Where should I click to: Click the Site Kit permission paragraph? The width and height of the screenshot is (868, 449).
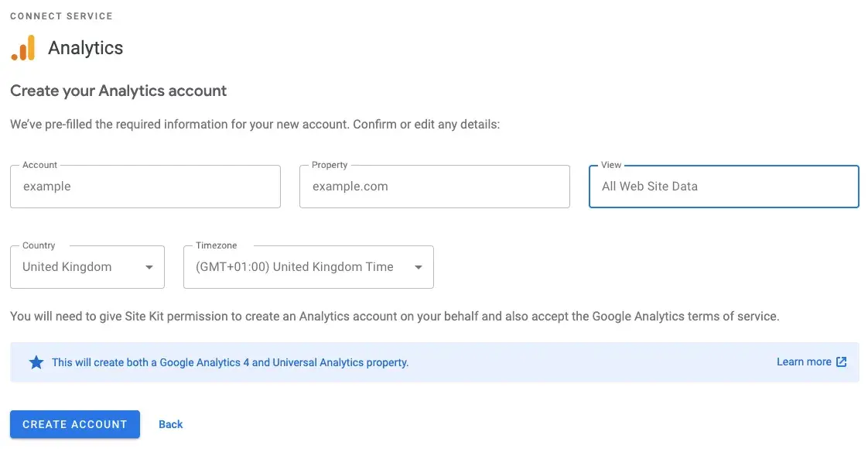pyautogui.click(x=395, y=316)
